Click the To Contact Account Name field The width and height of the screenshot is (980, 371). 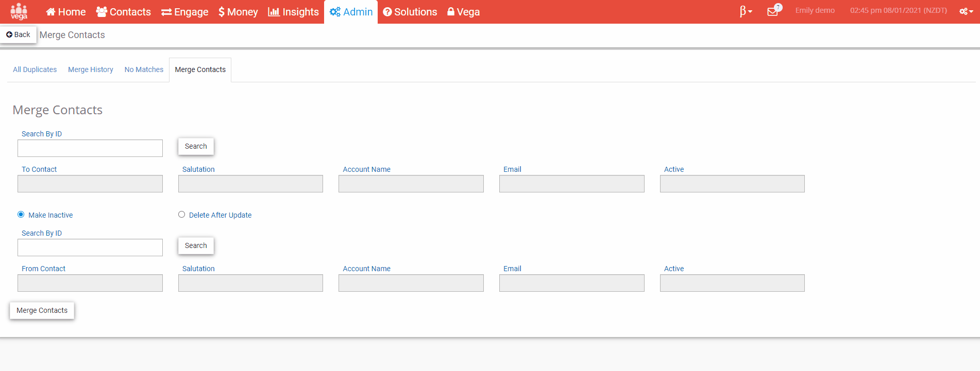tap(411, 184)
